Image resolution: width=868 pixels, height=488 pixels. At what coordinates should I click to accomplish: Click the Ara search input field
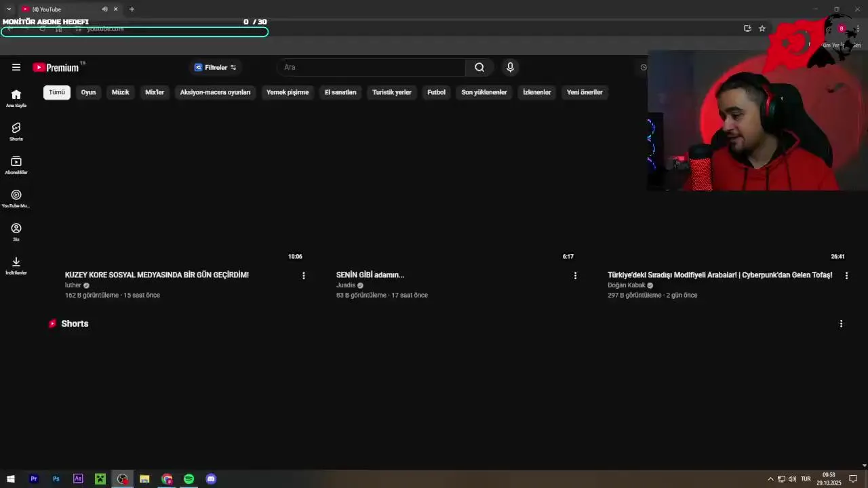[x=372, y=67]
